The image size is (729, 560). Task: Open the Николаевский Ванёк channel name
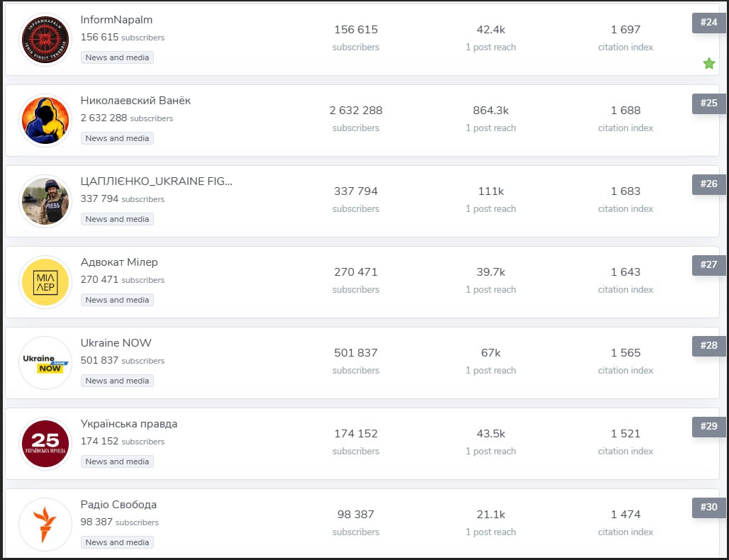pos(135,101)
